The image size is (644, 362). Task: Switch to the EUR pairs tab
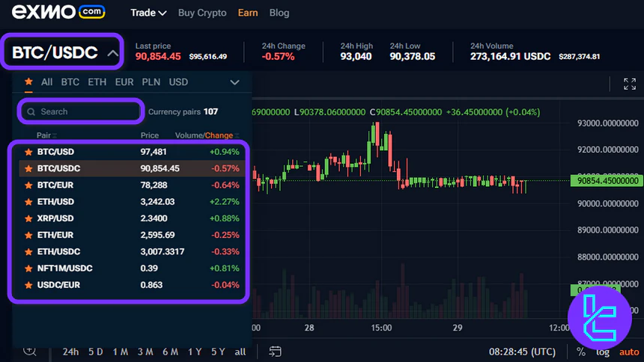point(124,82)
